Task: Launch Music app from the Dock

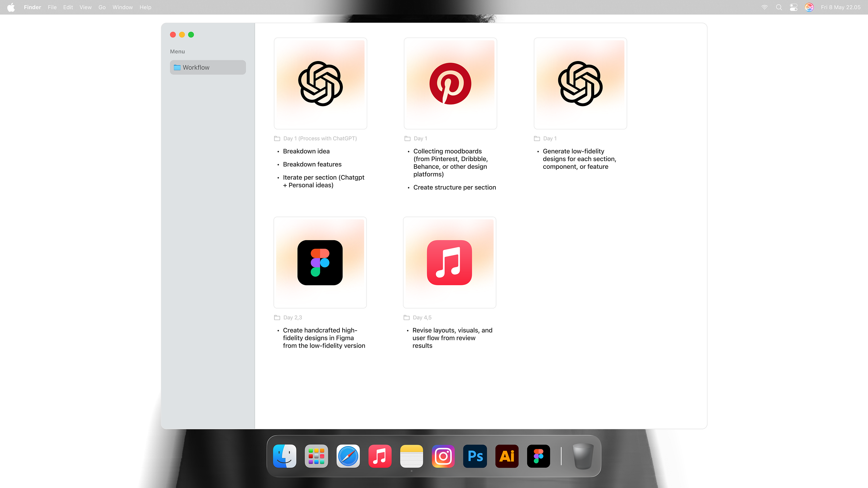Action: (380, 456)
